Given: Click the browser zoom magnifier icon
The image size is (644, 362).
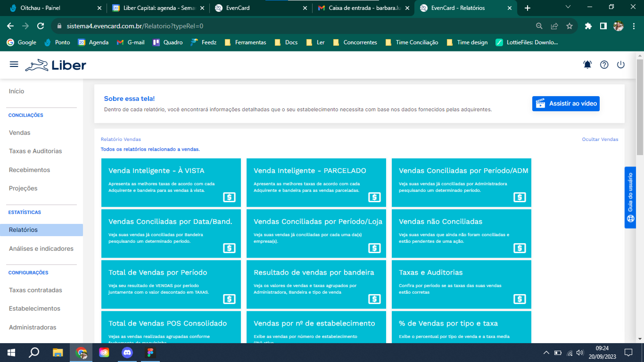Looking at the screenshot, I should (539, 26).
